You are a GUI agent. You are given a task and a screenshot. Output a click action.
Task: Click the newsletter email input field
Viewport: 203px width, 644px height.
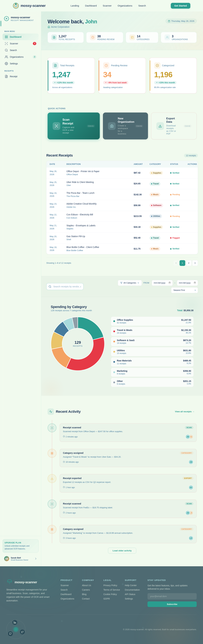pos(172,596)
